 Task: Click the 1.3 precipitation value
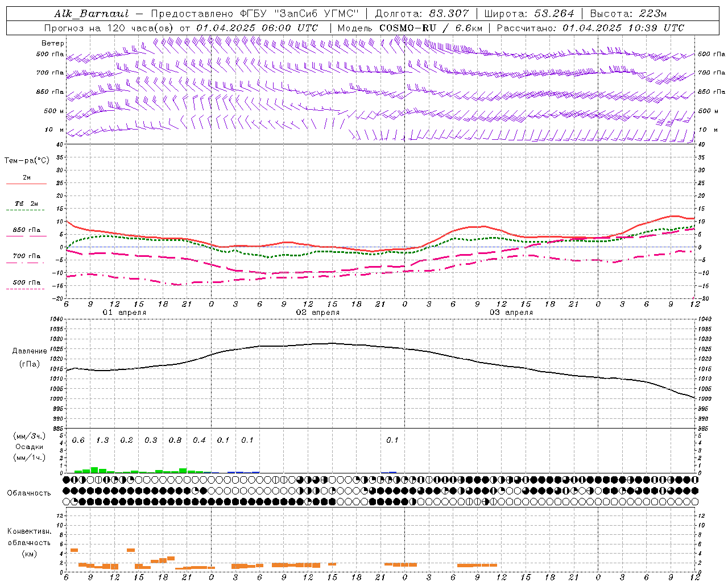coord(102,440)
